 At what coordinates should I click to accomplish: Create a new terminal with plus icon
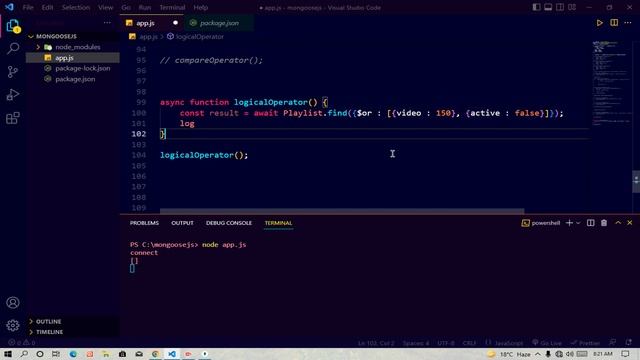click(x=569, y=223)
